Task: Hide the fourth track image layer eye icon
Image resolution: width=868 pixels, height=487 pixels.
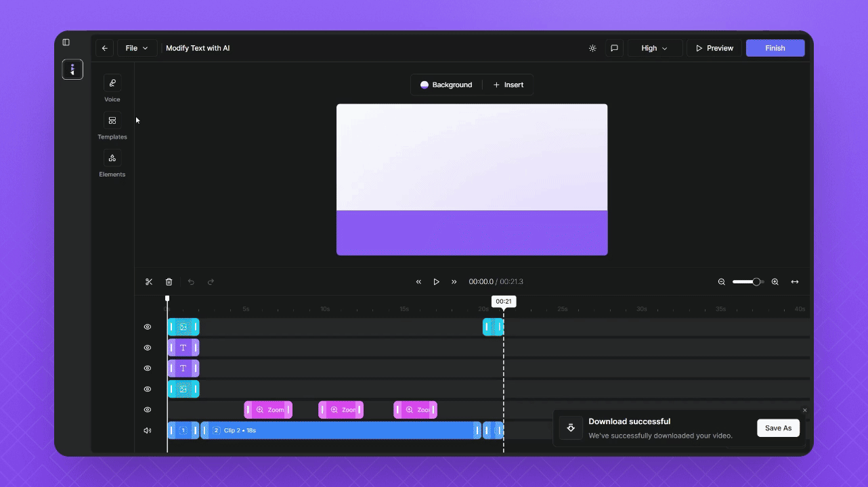Action: (148, 389)
